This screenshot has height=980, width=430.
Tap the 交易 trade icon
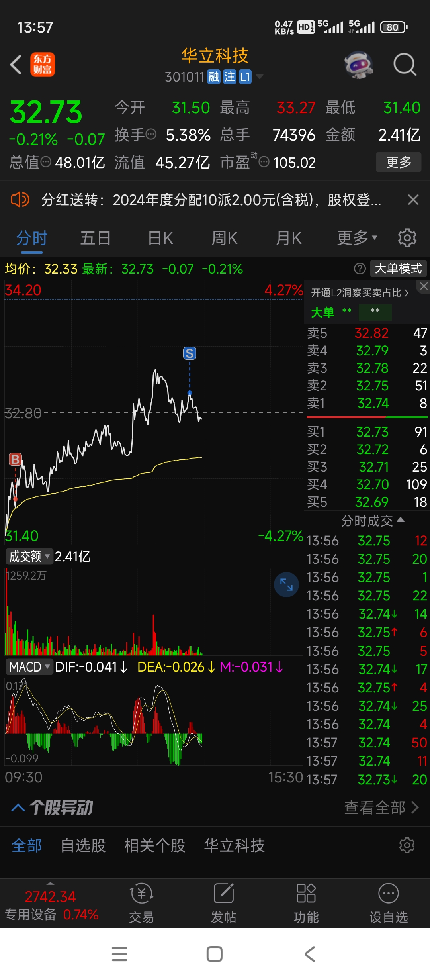[x=141, y=904]
